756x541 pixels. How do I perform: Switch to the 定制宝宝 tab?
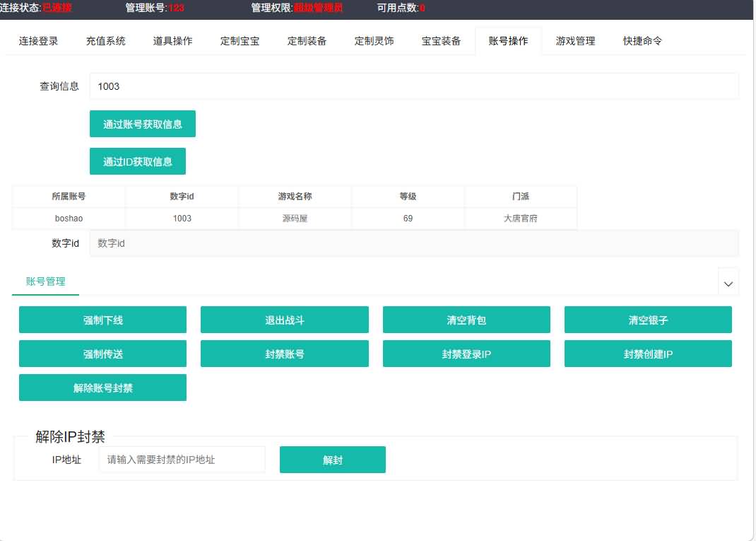240,41
